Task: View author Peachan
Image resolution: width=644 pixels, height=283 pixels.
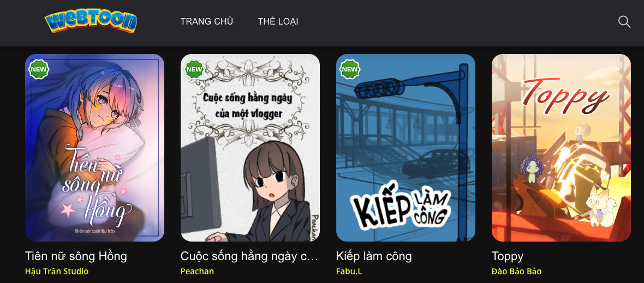Action: click(197, 272)
